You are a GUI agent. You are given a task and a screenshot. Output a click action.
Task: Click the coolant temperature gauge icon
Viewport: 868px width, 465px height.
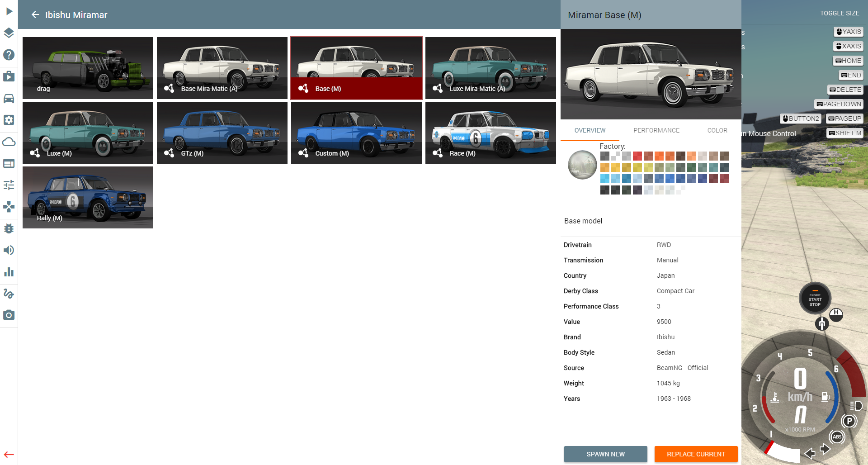tap(775, 397)
